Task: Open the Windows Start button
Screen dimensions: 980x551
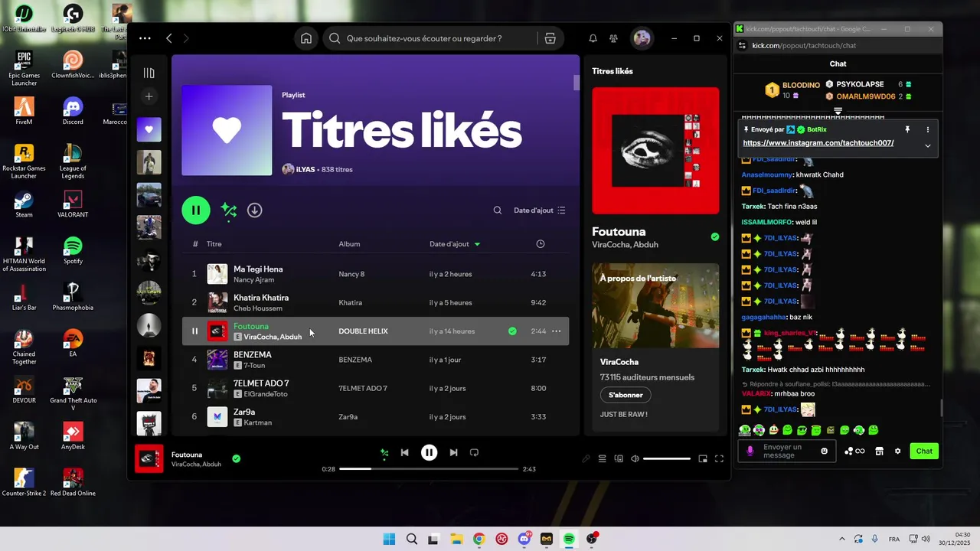Action: pyautogui.click(x=389, y=539)
